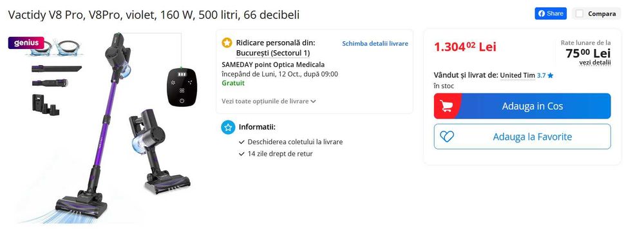The width and height of the screenshot is (644, 237).
Task: Open București (Sectorul 1) location selector
Action: click(272, 53)
